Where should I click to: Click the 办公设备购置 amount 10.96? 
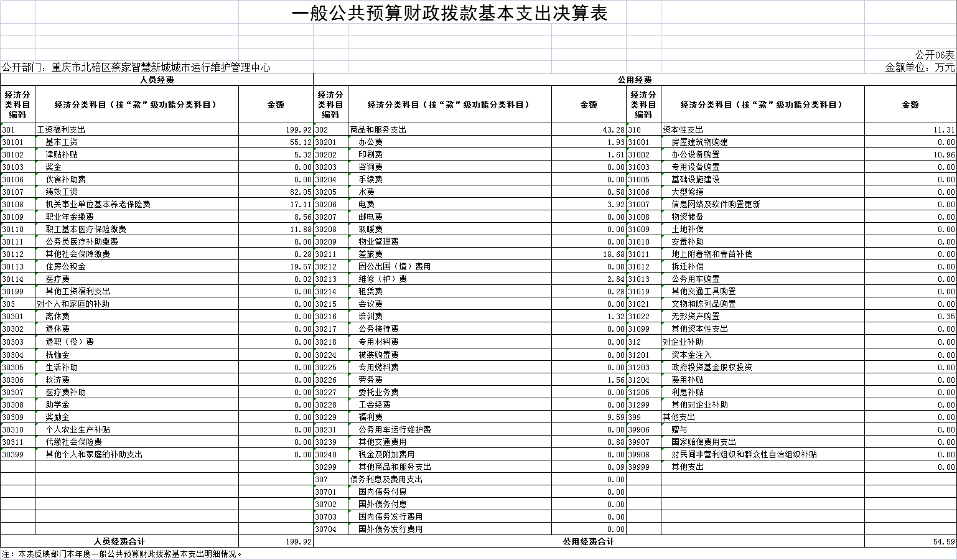tap(910, 154)
